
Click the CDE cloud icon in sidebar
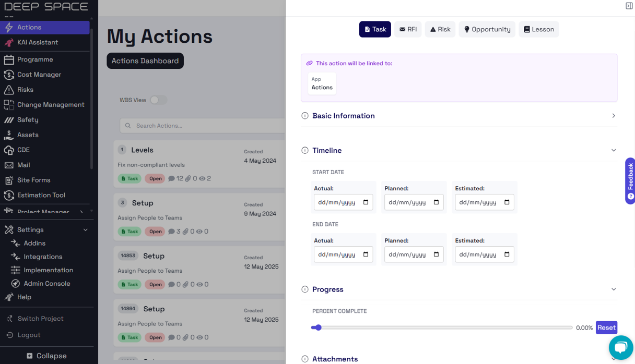click(9, 150)
